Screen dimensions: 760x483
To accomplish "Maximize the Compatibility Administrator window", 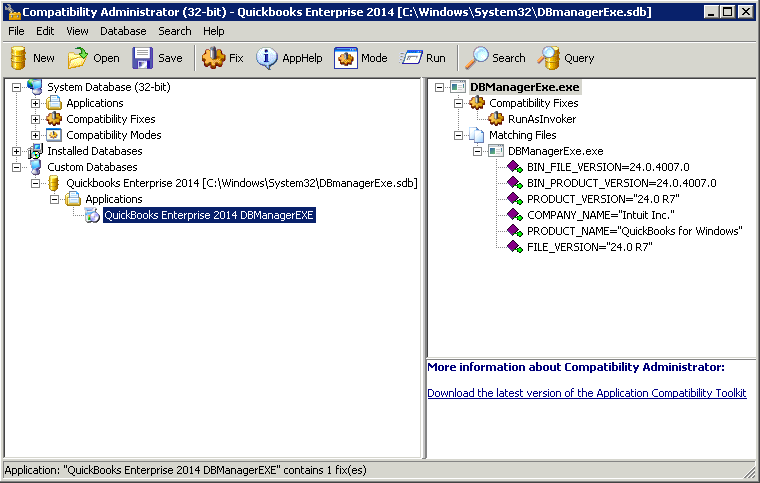I will (x=728, y=11).
